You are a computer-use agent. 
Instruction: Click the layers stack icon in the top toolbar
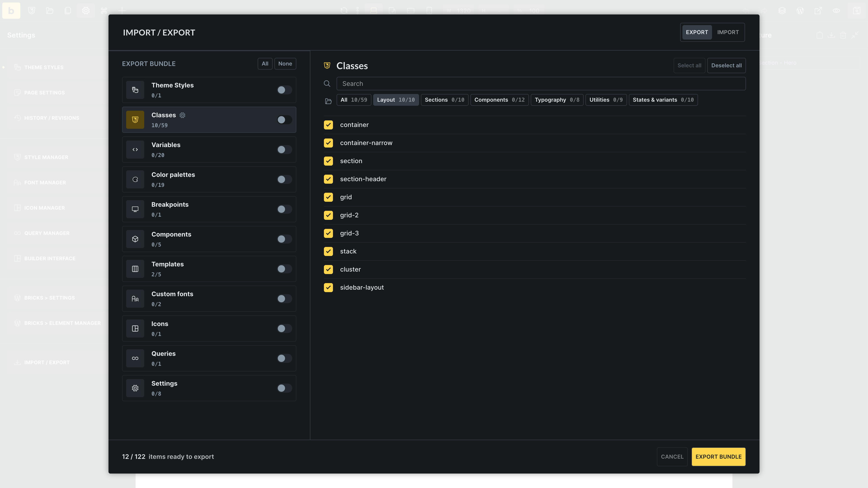point(782,10)
